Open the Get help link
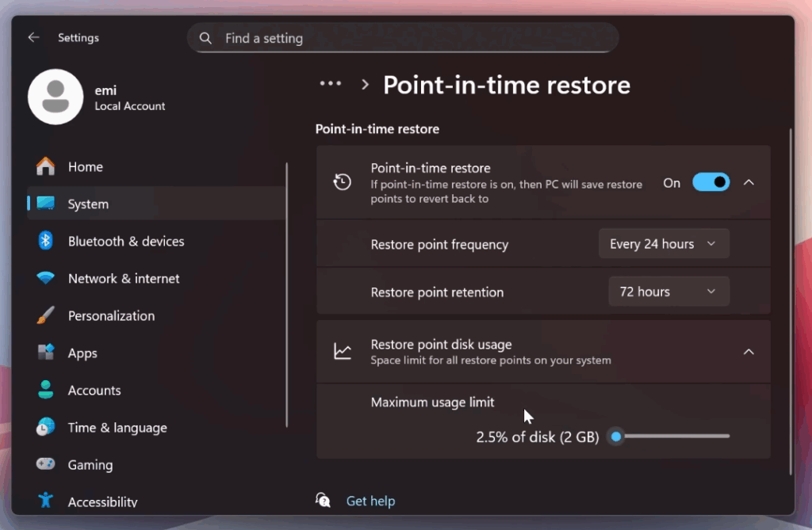The height and width of the screenshot is (530, 812). pyautogui.click(x=370, y=501)
